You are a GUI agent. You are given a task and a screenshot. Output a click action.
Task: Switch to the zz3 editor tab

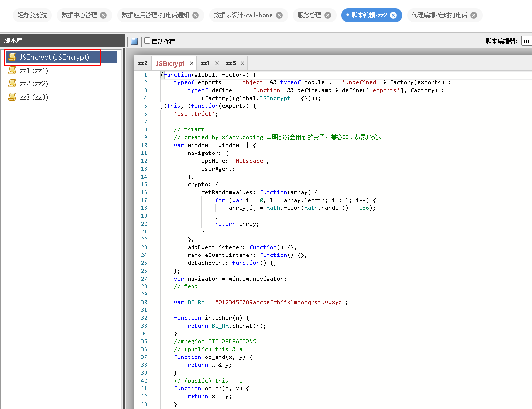[231, 63]
